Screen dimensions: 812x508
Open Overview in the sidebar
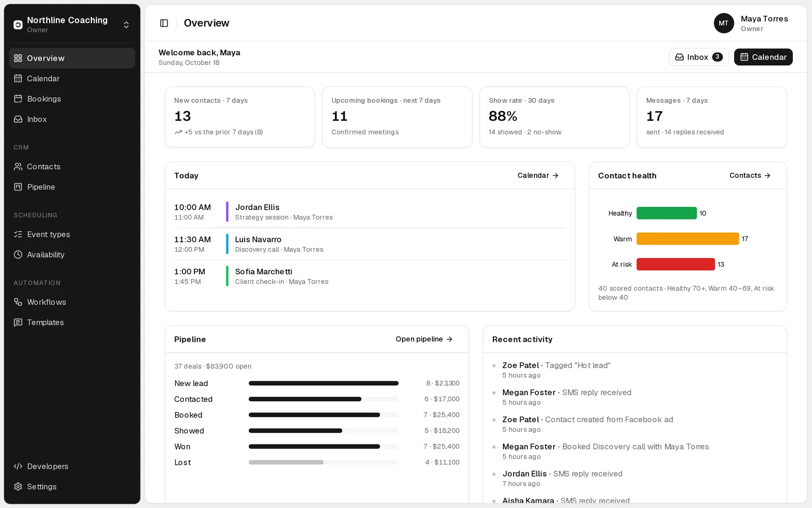(x=72, y=58)
